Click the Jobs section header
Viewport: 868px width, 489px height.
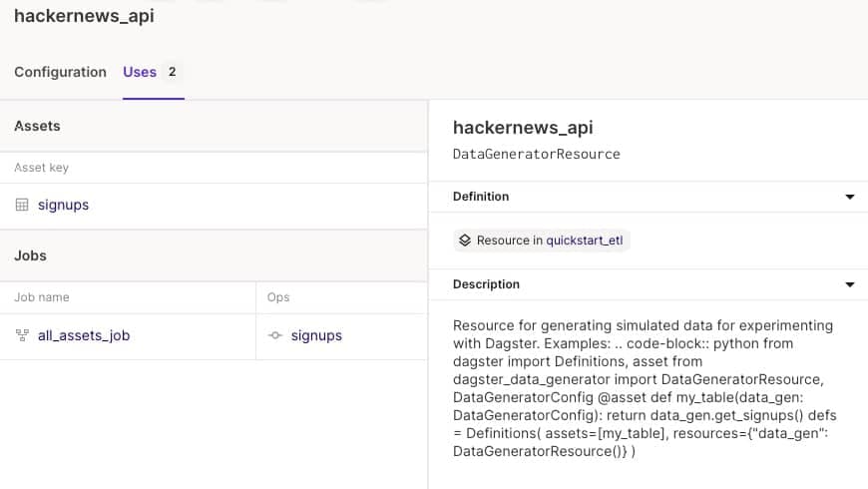pyautogui.click(x=30, y=255)
